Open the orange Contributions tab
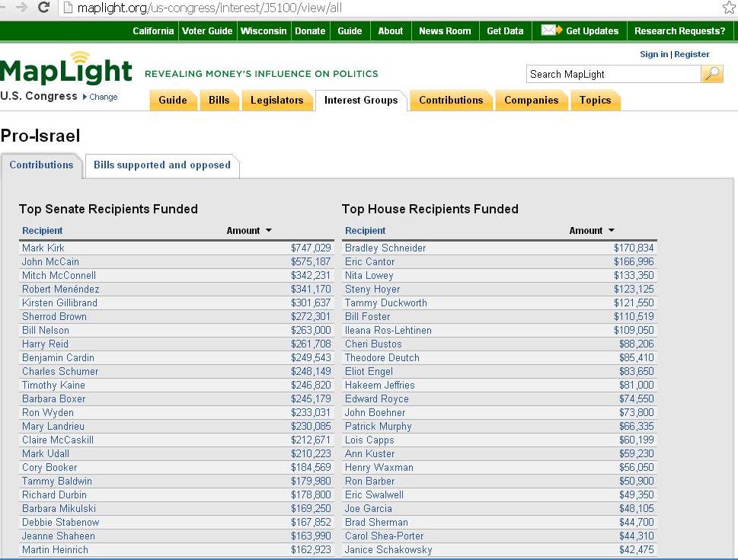738x560 pixels. (x=451, y=101)
